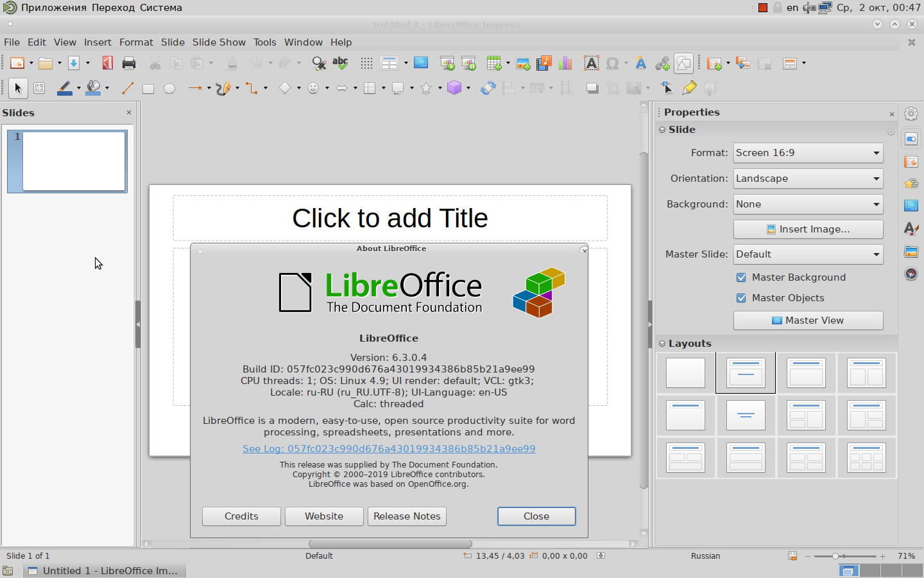Click the Website button
This screenshot has height=578, width=924.
324,516
